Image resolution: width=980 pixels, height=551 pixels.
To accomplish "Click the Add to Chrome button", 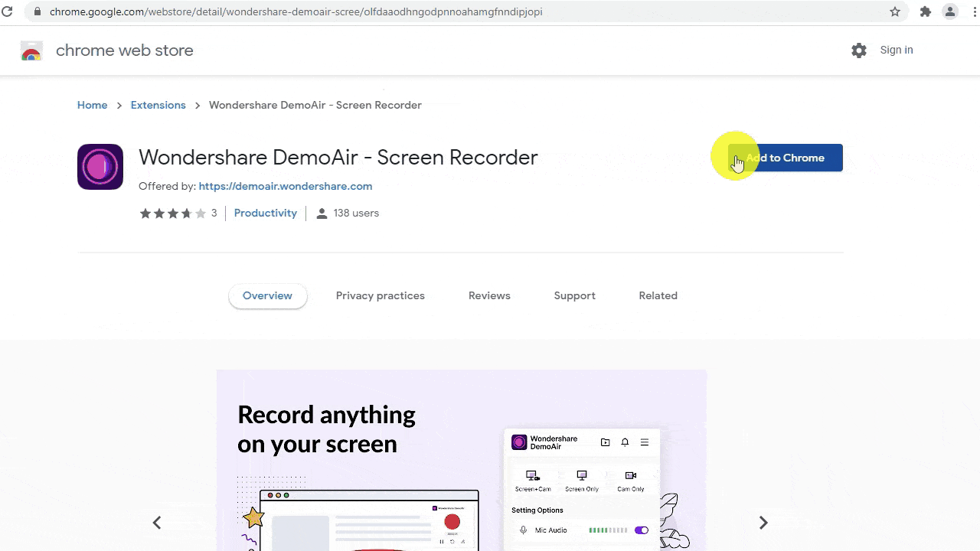I will (x=786, y=158).
